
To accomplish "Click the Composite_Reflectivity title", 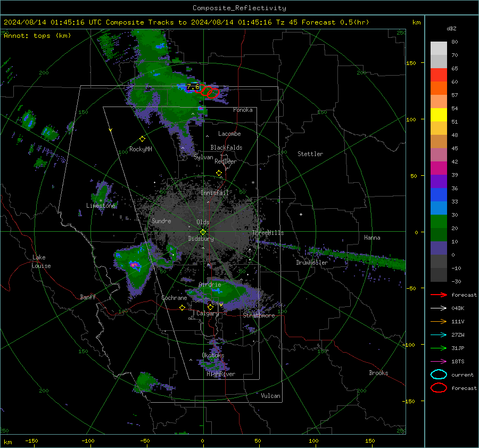I will 240,8.
